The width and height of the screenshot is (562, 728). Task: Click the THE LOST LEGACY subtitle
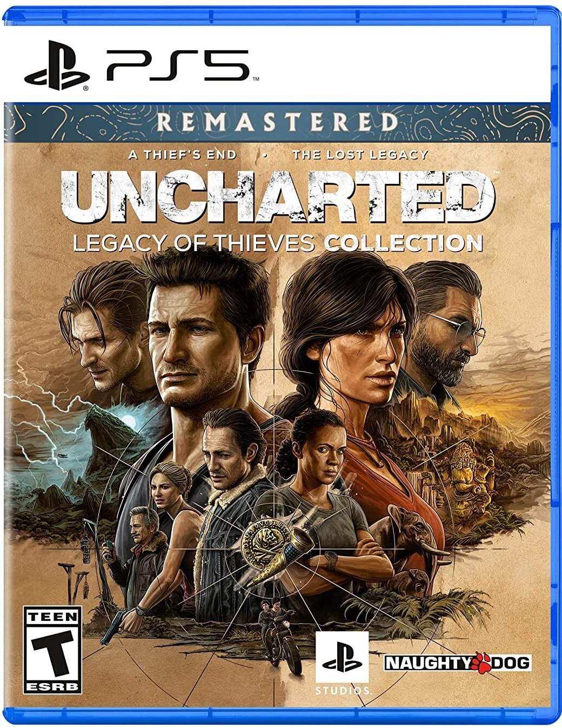click(x=360, y=155)
